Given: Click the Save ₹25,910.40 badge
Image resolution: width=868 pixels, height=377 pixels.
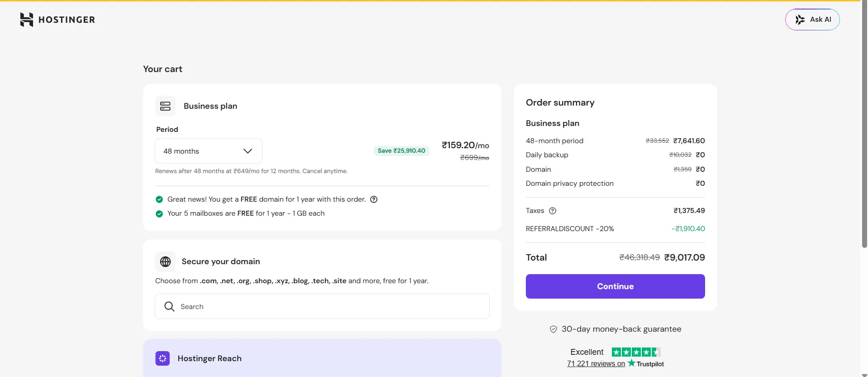Looking at the screenshot, I should point(401,151).
